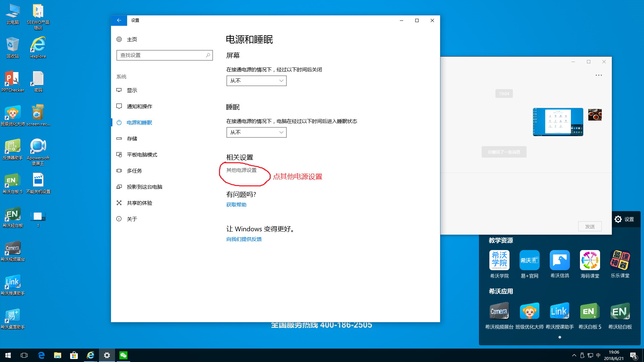The width and height of the screenshot is (644, 362).
Task: Click the 向我们提供反馈 link
Action: (x=244, y=239)
